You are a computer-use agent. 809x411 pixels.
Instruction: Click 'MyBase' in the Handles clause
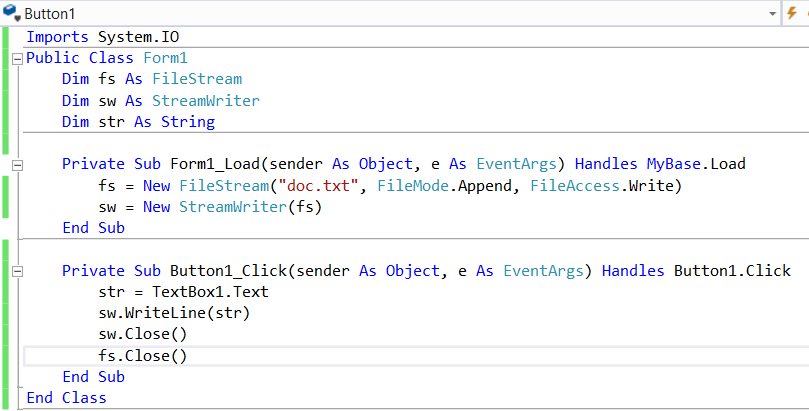pyautogui.click(x=674, y=164)
